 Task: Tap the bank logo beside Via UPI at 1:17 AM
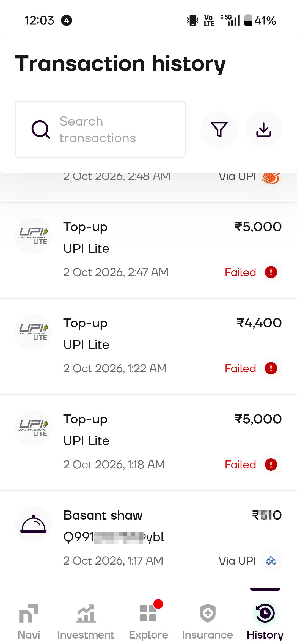tap(271, 561)
